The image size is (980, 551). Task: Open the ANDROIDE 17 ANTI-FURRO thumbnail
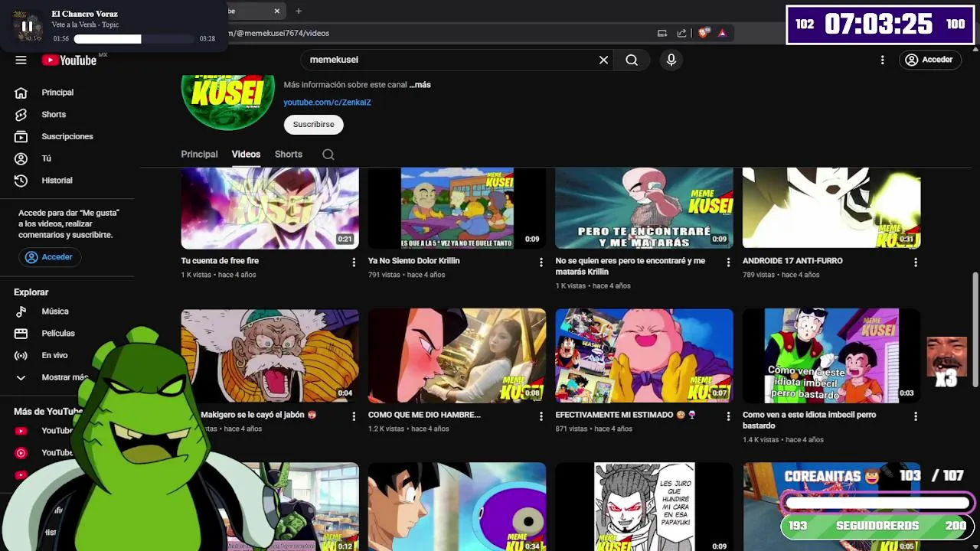[831, 208]
